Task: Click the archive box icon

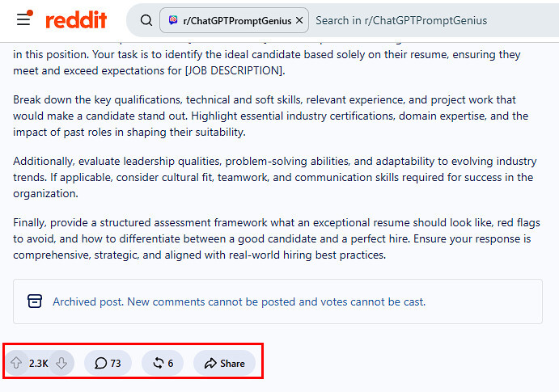Action: click(35, 301)
